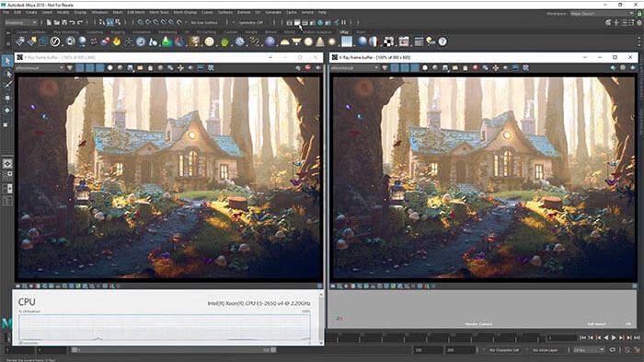
Task: Toggle red channel in left frame buffer
Action: [80, 68]
